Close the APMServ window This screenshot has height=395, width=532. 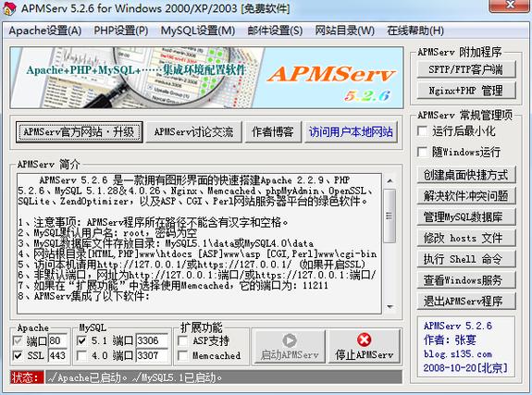pyautogui.click(x=510, y=6)
